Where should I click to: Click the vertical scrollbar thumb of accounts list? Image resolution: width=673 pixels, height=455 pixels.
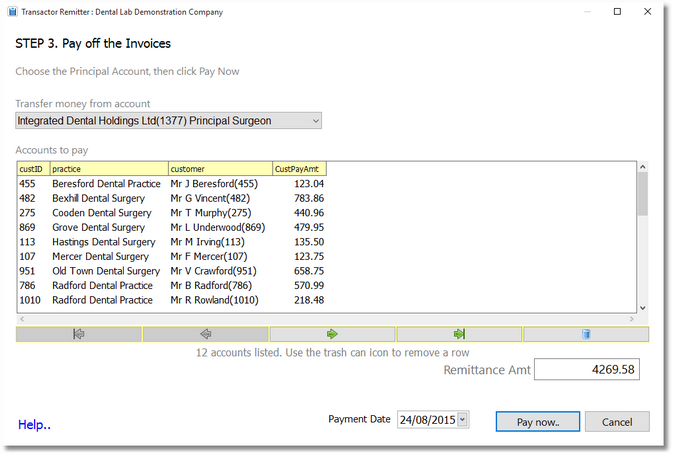(643, 194)
